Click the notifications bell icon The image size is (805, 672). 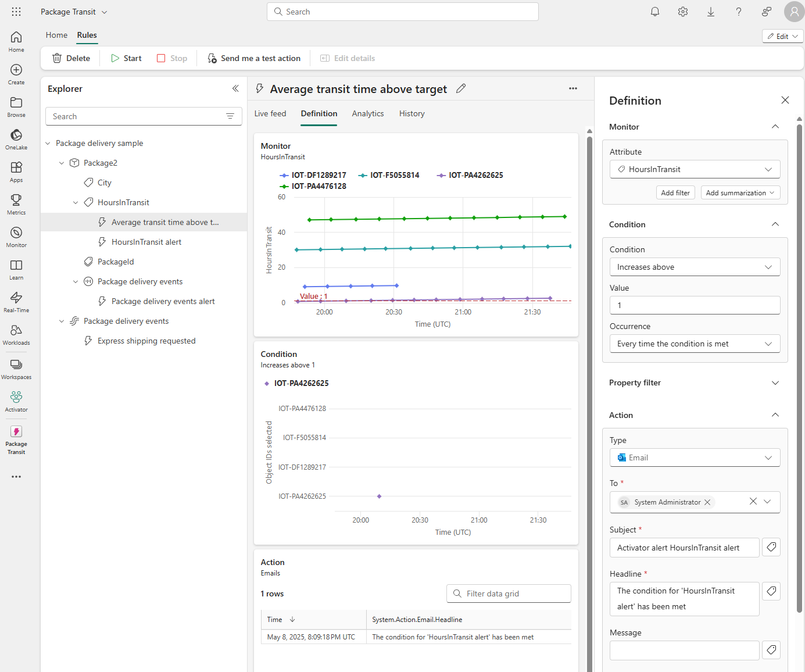pyautogui.click(x=655, y=12)
